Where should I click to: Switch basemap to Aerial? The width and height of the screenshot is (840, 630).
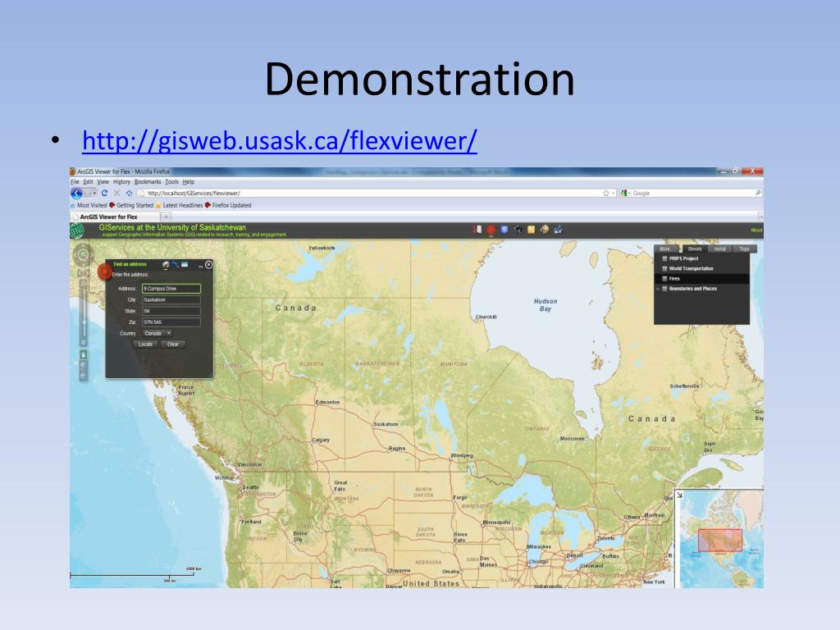click(x=719, y=249)
